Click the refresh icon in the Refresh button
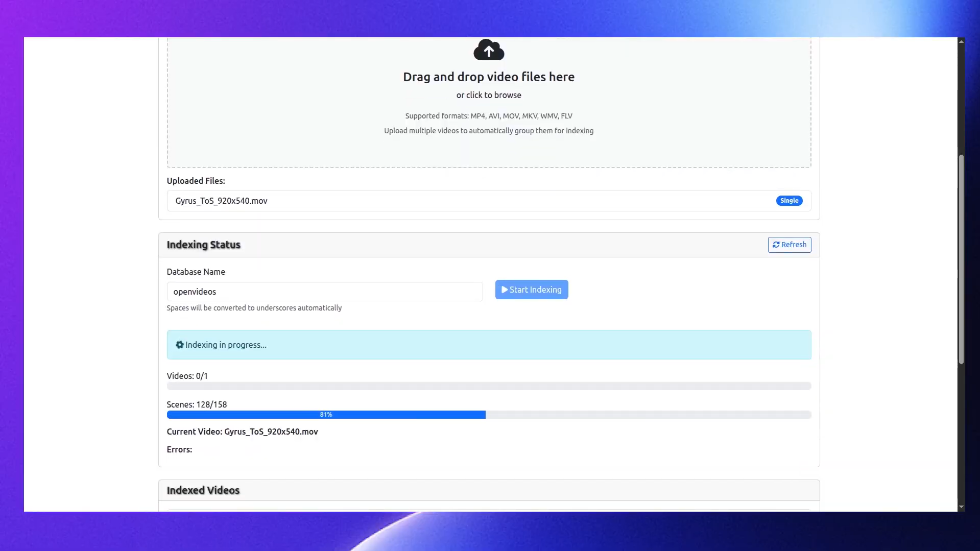The width and height of the screenshot is (980, 551). click(x=776, y=244)
